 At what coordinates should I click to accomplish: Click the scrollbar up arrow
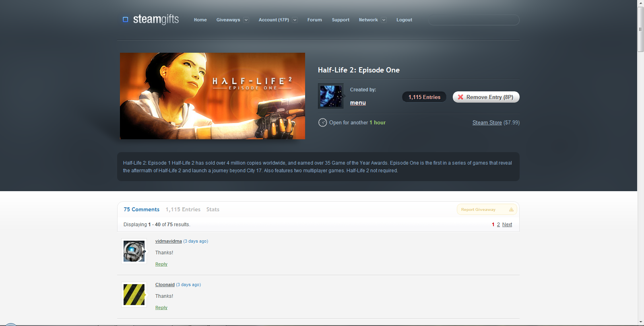coord(640,3)
